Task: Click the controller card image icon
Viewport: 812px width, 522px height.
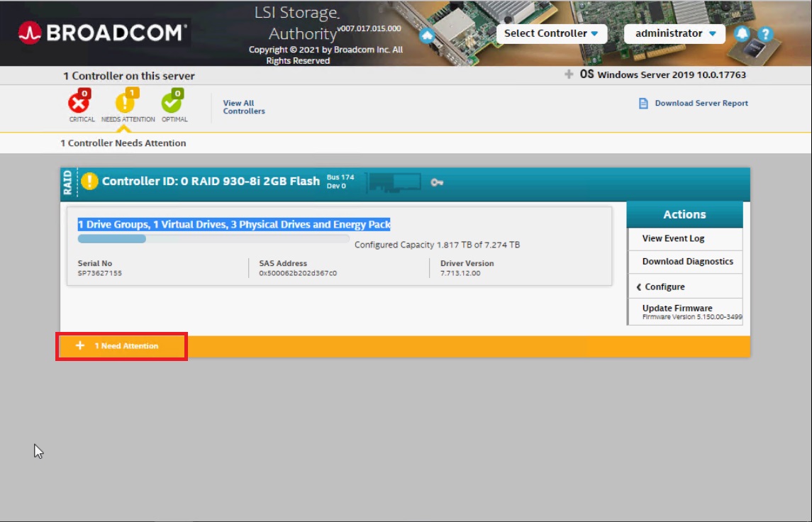Action: pyautogui.click(x=394, y=182)
